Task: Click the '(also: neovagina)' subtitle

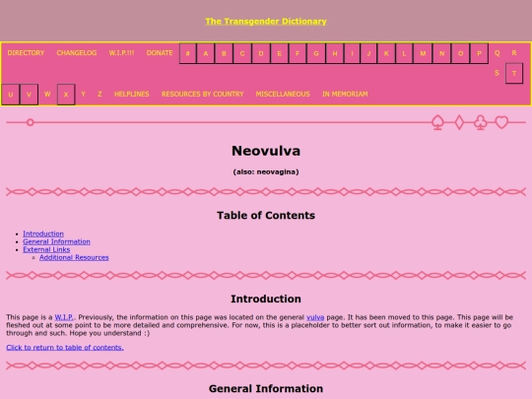Action: (266, 171)
